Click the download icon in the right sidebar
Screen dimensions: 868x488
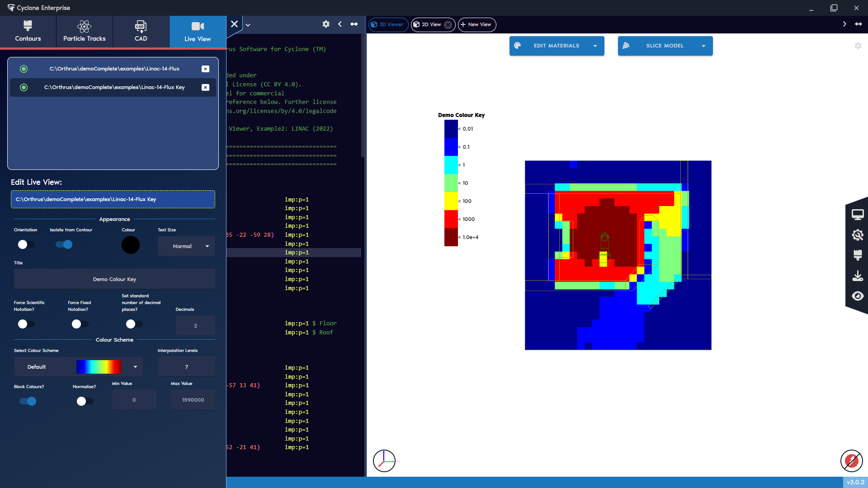coord(859,276)
